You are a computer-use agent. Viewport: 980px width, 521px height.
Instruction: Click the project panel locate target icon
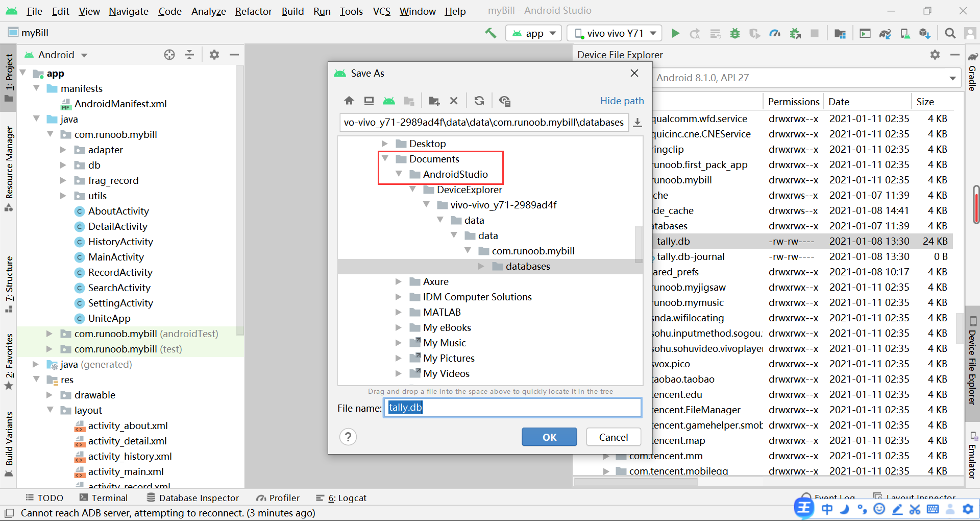169,55
